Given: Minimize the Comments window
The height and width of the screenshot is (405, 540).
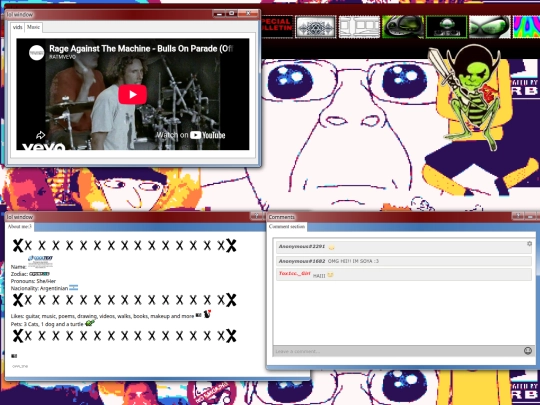Looking at the screenshot, I should tap(530, 216).
